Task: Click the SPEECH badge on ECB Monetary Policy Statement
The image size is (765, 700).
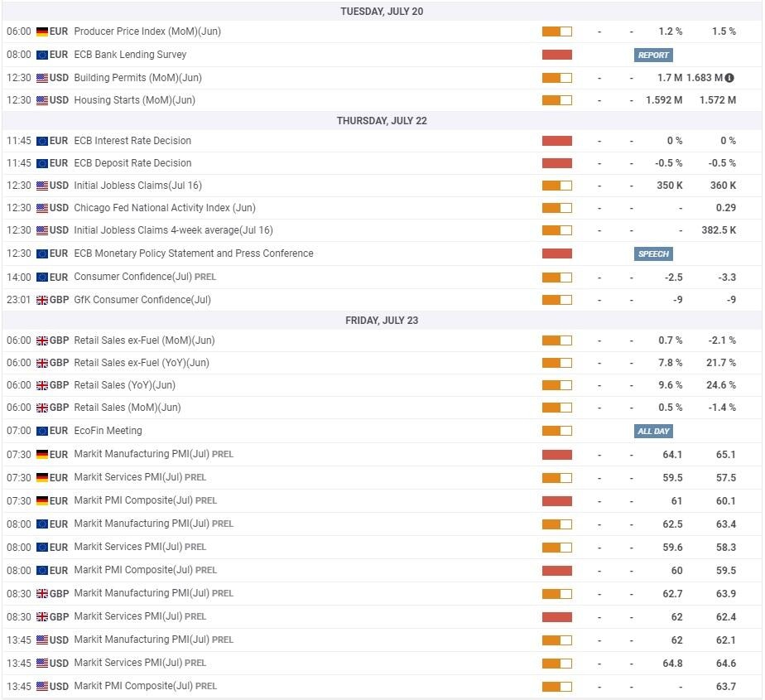Action: click(x=653, y=253)
